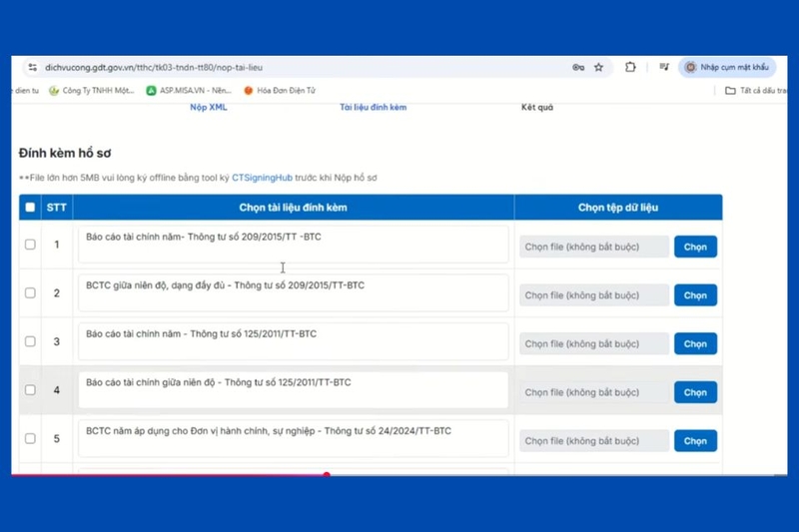Toggle the select-all checkbox in table header
The height and width of the screenshot is (532, 799).
coord(30,208)
